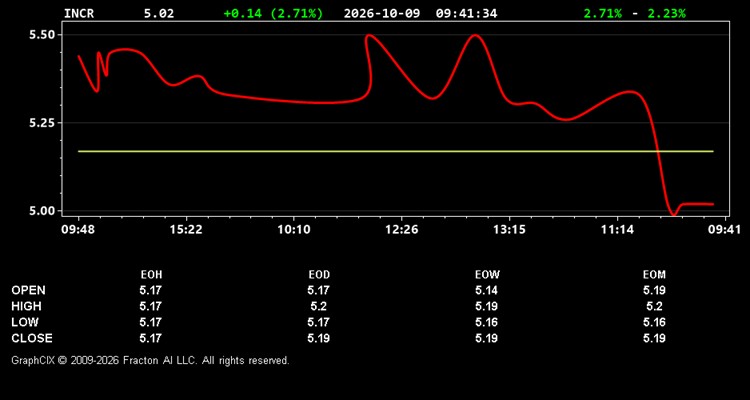750x400 pixels.
Task: Click the 15:22 x-axis time label
Action: click(x=186, y=230)
